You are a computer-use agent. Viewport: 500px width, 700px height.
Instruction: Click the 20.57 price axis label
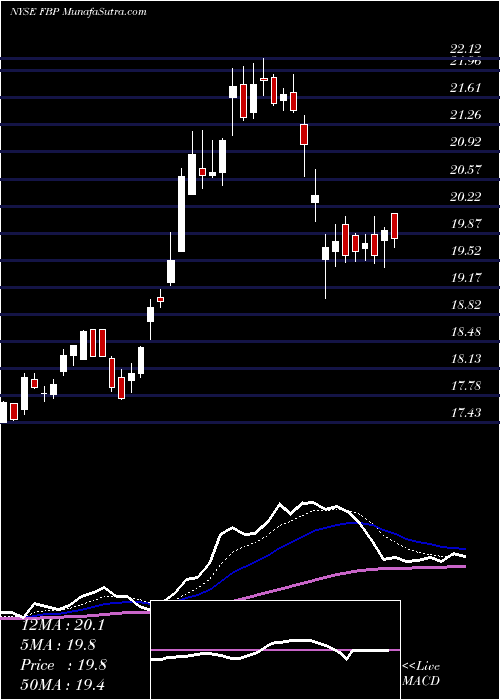pyautogui.click(x=466, y=169)
